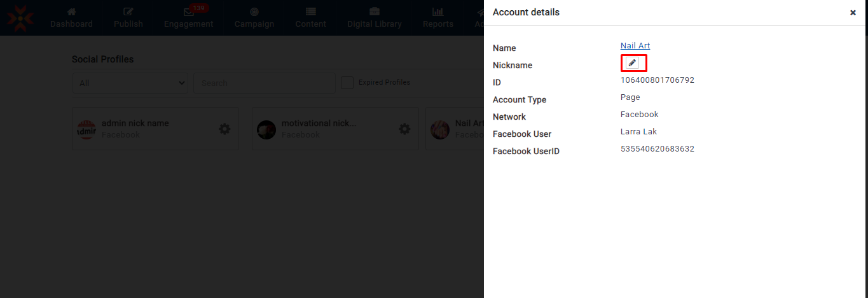Open the Publish menu item
868x298 pixels.
click(x=128, y=18)
